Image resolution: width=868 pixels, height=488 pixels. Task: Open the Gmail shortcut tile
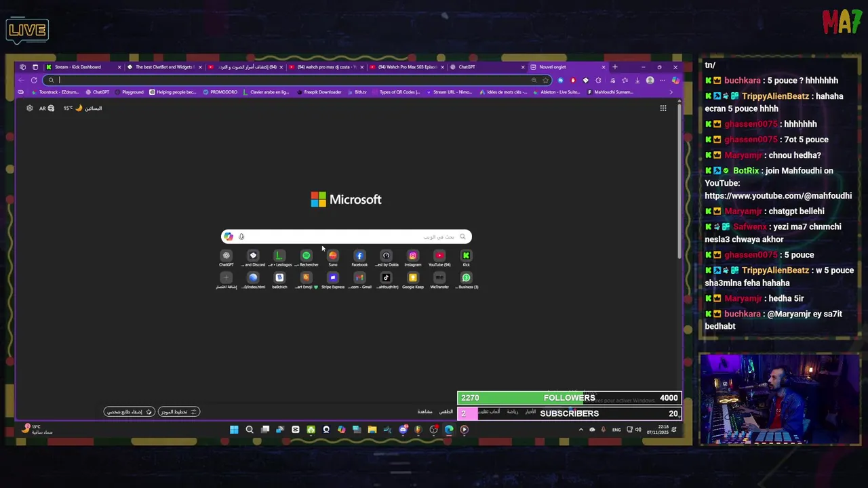359,279
